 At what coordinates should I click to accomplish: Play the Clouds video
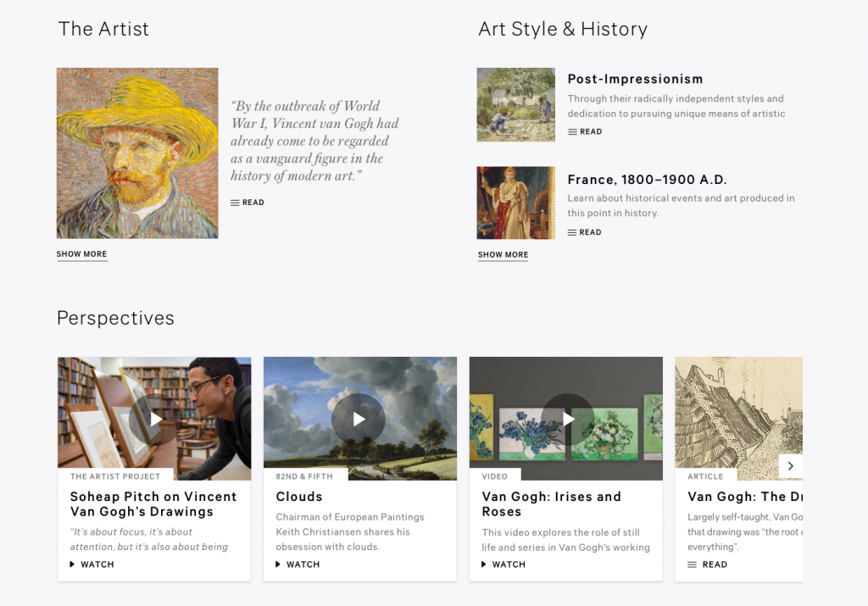tap(359, 420)
